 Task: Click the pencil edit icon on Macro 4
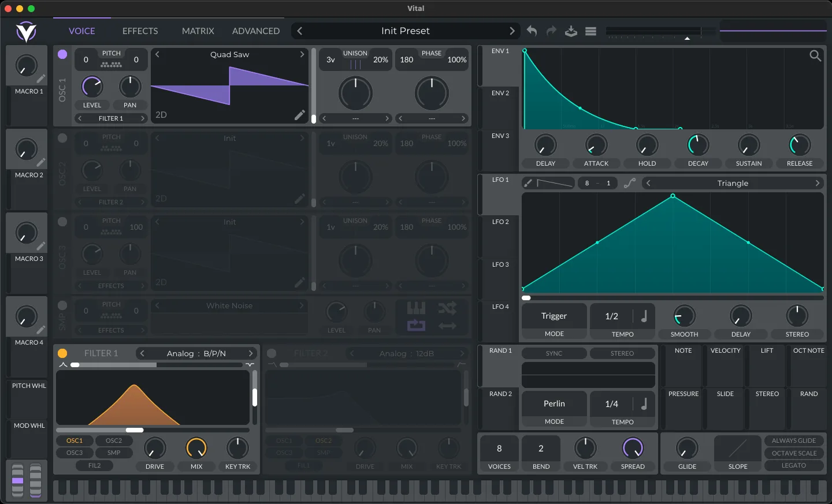(41, 330)
